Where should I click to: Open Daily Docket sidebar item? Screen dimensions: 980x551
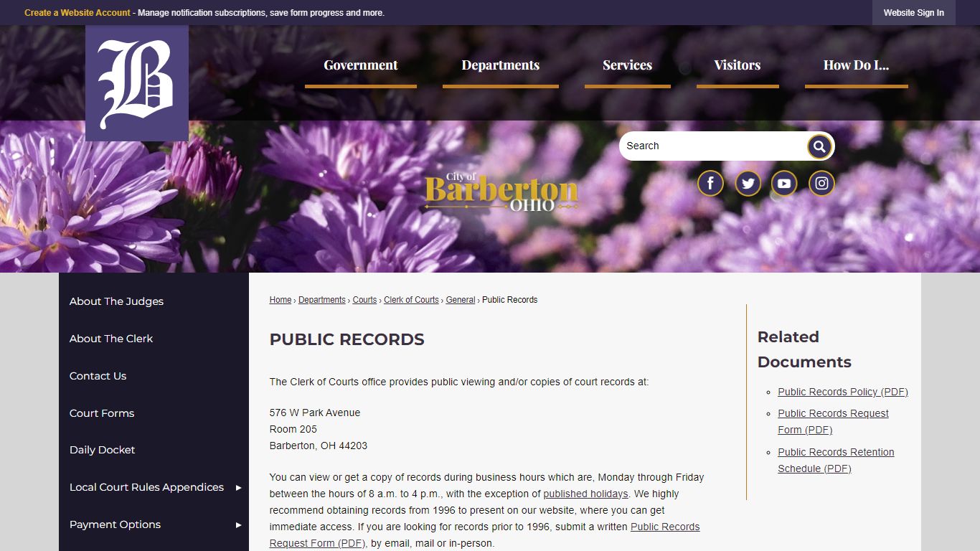[102, 450]
